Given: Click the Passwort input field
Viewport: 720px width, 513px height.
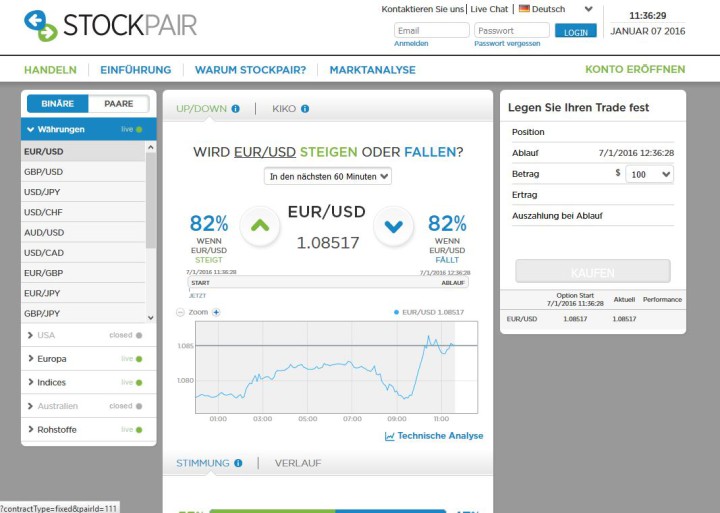Looking at the screenshot, I should point(512,30).
